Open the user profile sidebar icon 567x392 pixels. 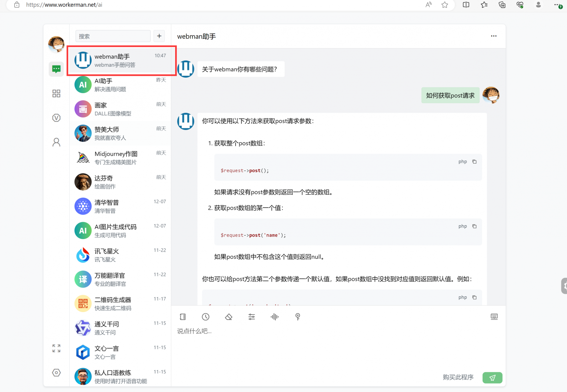[56, 142]
